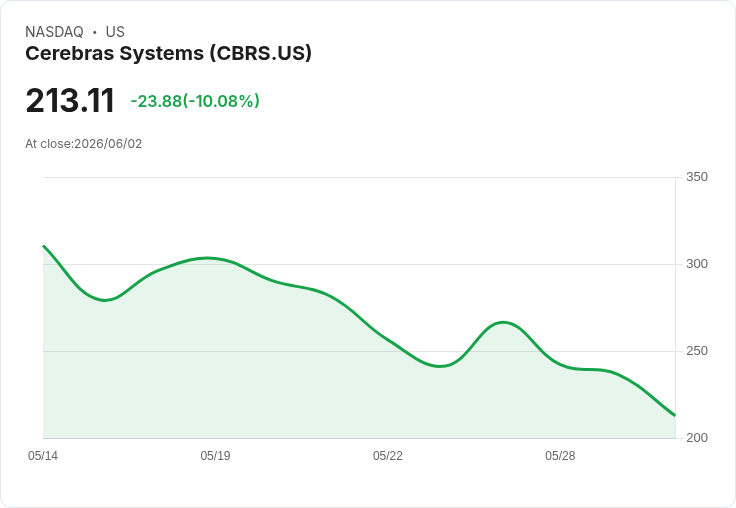The image size is (736, 508).
Task: Click the 05/14 date axis label
Action: (x=43, y=455)
